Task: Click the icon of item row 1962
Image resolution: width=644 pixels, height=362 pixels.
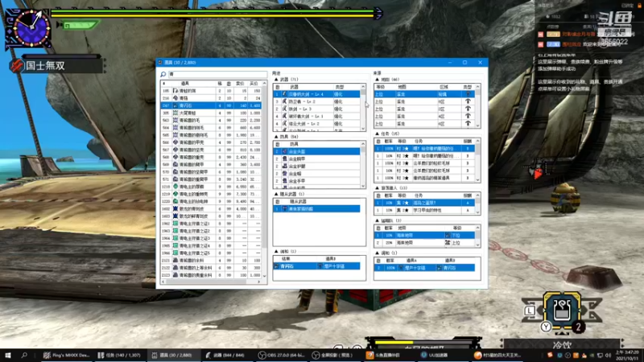Action: click(175, 224)
